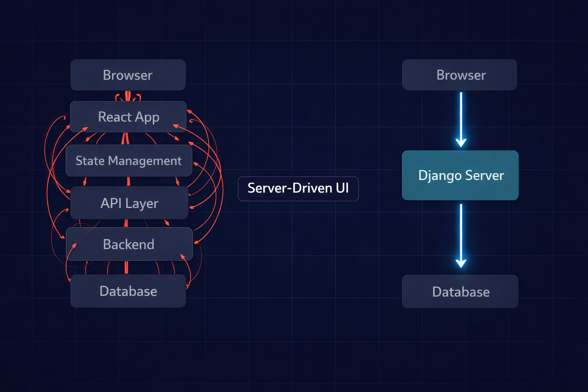
Task: Click the State Management box
Action: click(x=129, y=160)
